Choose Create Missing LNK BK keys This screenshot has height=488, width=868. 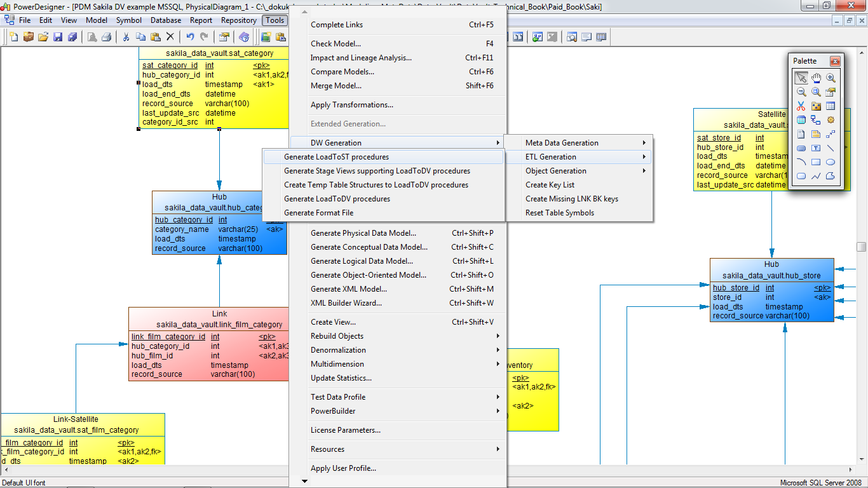coord(579,199)
